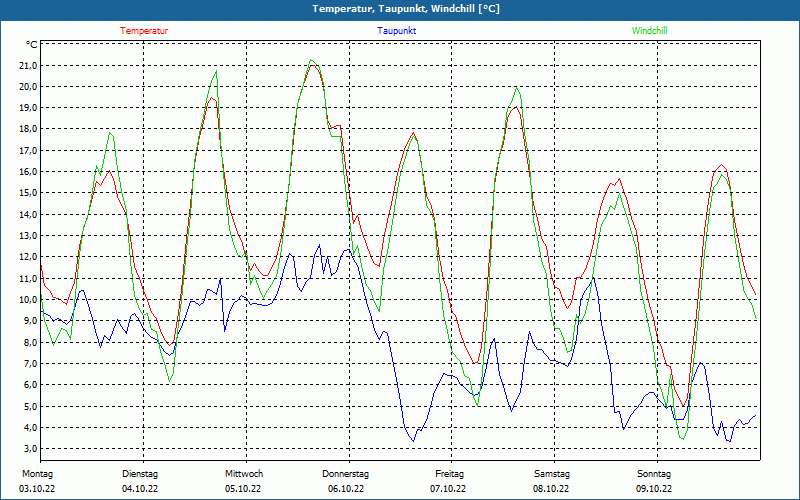The image size is (800, 500).
Task: Click the 09.10.22 date label
Action: click(x=654, y=489)
